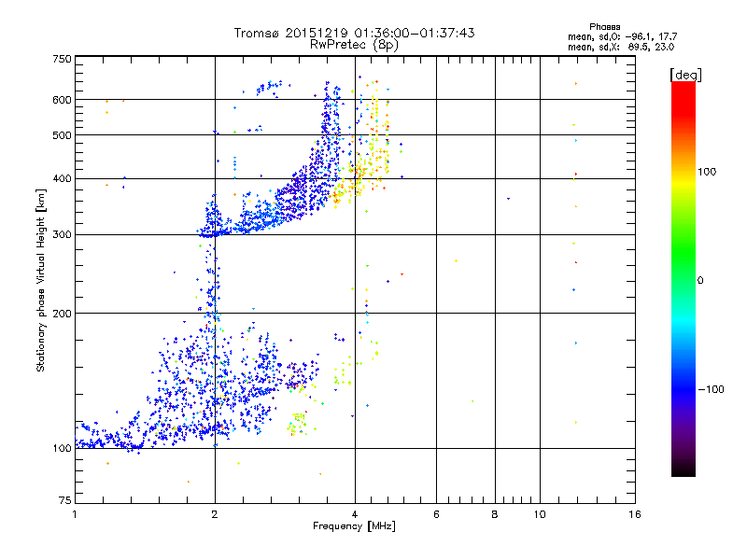Click x-axis tick label '16'
This screenshot has width=747, height=560.
(x=635, y=514)
